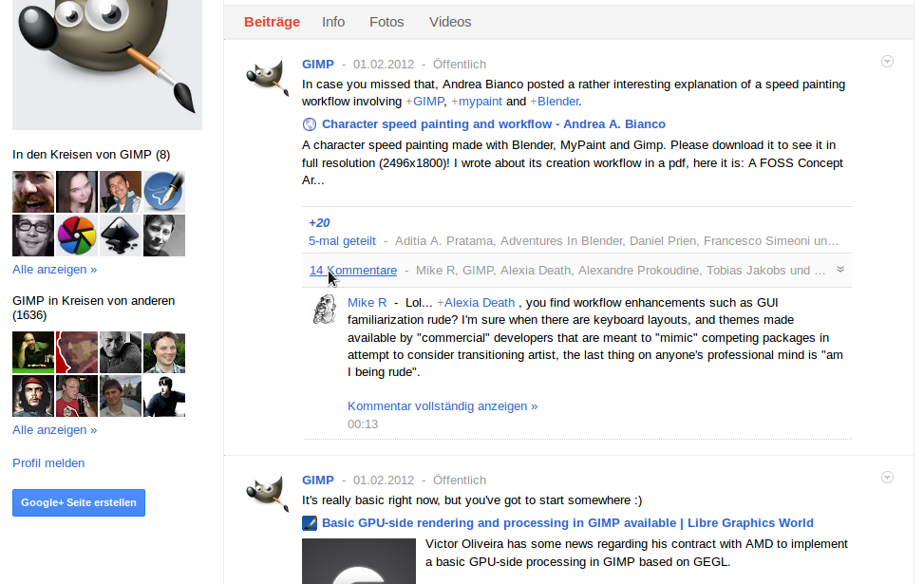Image resolution: width=924 pixels, height=584 pixels.
Task: Open Mike R's profile name link
Action: [367, 303]
